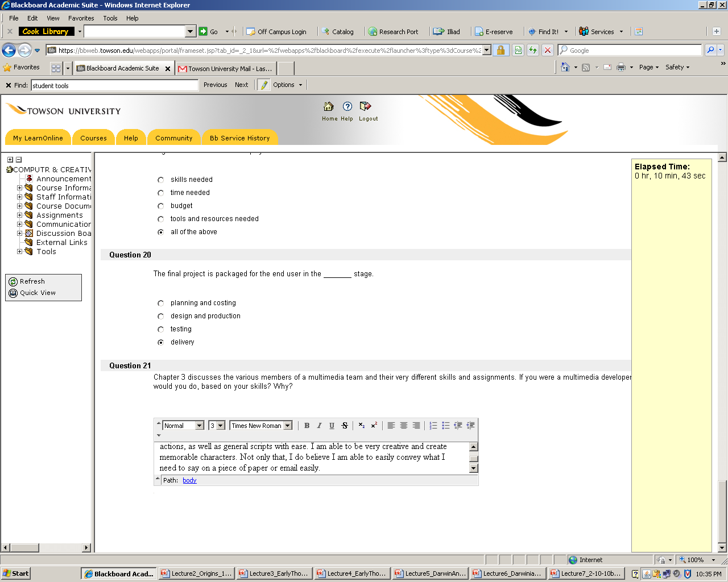
Task: Open the Favorites menu in menu bar
Action: tap(81, 18)
